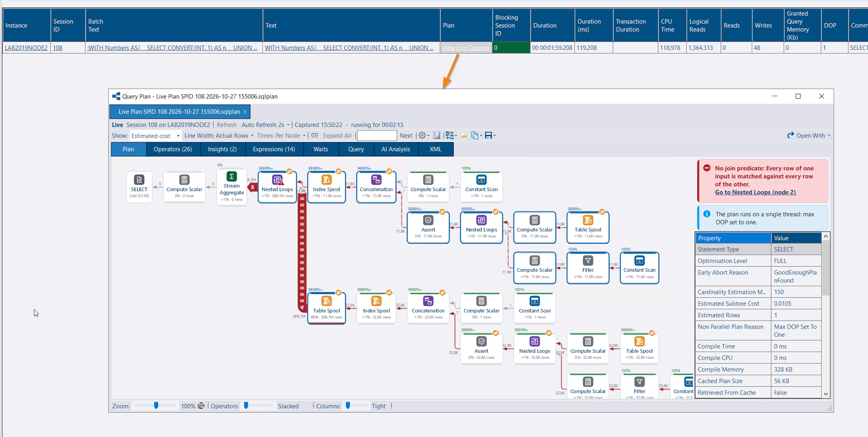Expand the dropdown arrow beside the copy icon
Screen dimensions: 868x437
coord(481,136)
